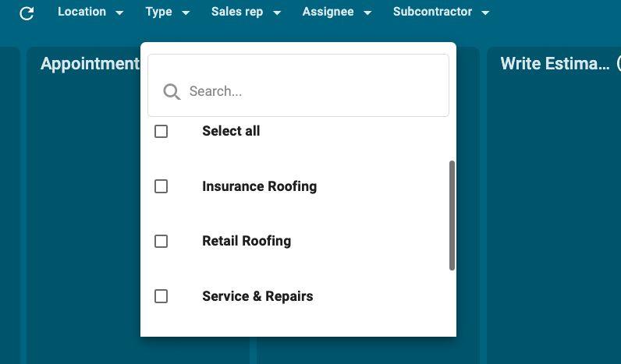Click the Select all label
Image resolution: width=621 pixels, height=364 pixels.
[x=231, y=131]
